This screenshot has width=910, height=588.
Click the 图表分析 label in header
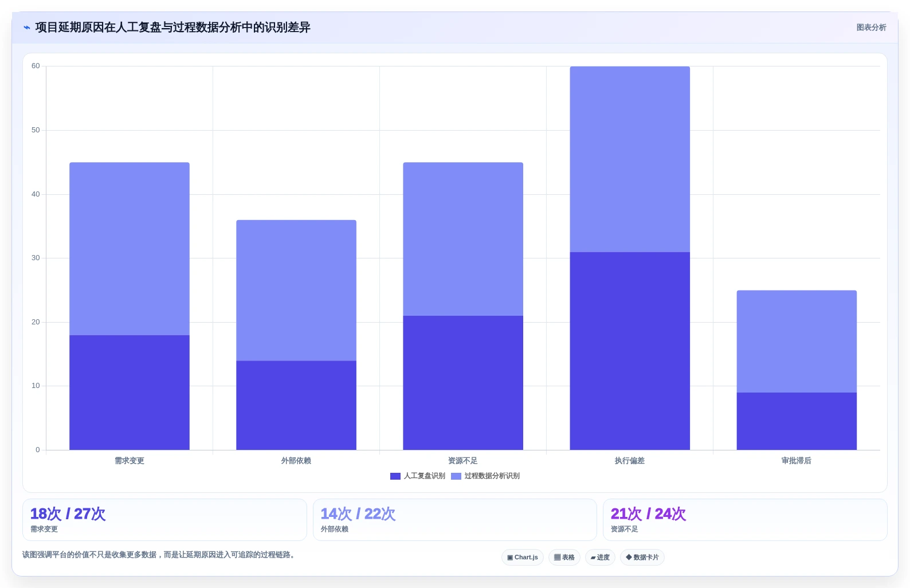(871, 28)
